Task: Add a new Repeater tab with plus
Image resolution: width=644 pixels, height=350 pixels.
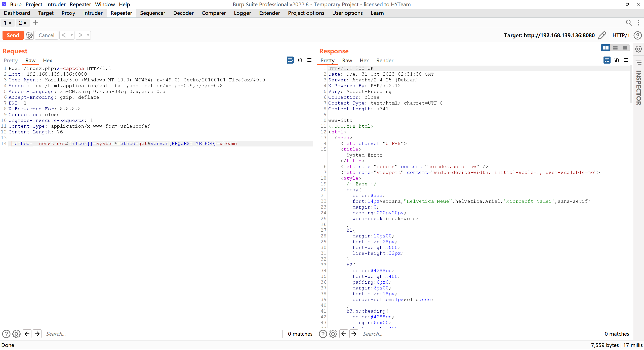Action: tap(35, 23)
